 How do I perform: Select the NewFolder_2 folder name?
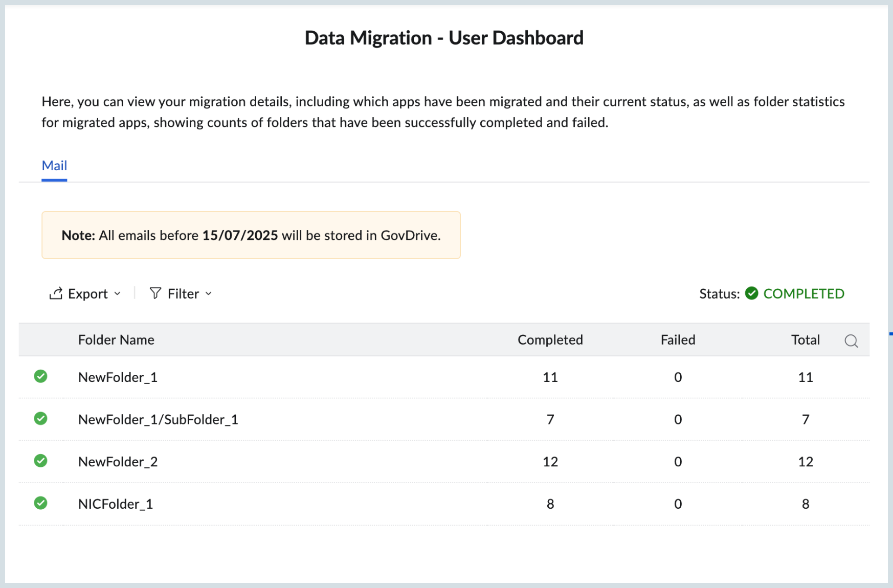tap(118, 462)
